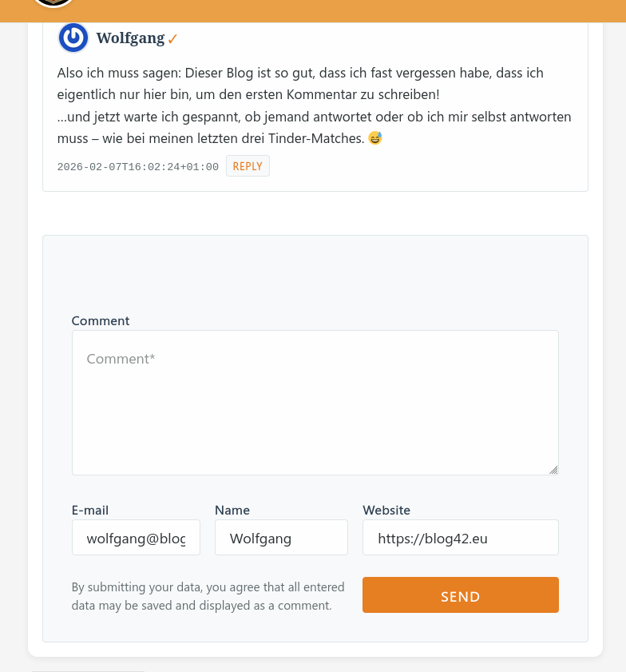Focus the Comment text area
The height and width of the screenshot is (672, 626).
[315, 403]
